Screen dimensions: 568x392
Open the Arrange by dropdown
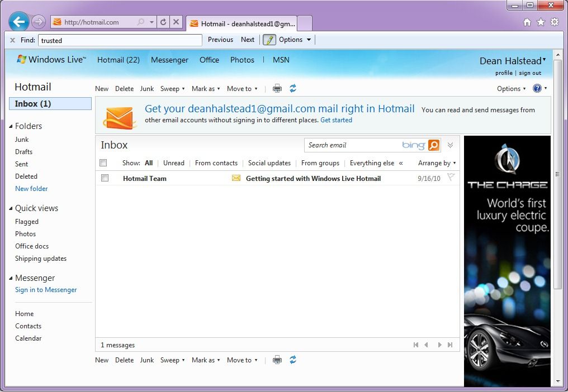point(437,163)
